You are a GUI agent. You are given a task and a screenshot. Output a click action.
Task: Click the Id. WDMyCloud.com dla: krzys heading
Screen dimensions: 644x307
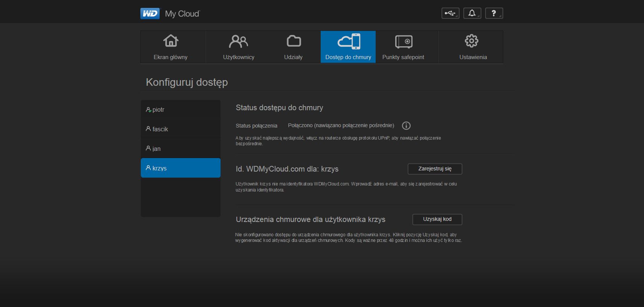(287, 169)
